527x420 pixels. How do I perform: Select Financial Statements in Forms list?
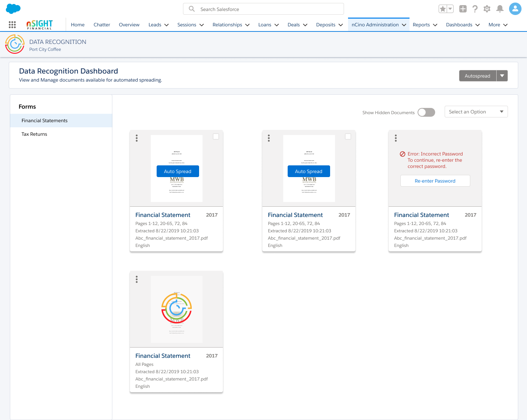click(x=61, y=120)
